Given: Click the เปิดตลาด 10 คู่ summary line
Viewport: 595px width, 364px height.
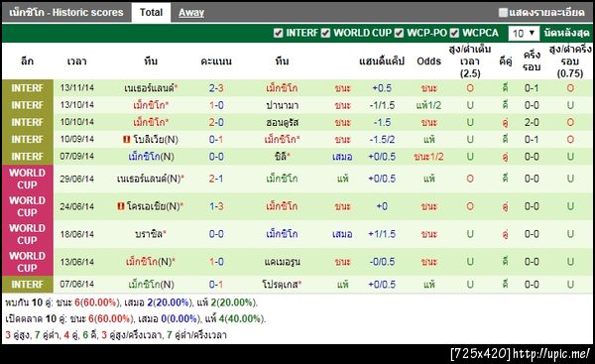Looking at the screenshot, I should click(136, 318).
